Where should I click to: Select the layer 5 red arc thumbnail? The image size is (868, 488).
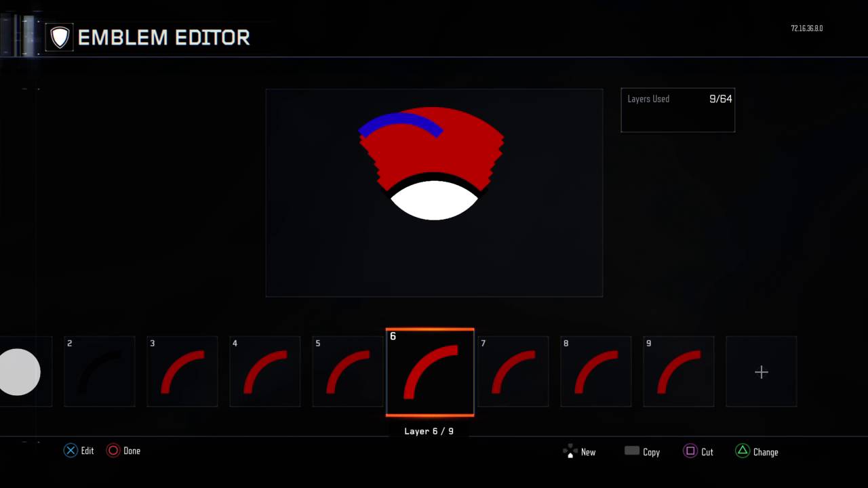[x=348, y=371]
